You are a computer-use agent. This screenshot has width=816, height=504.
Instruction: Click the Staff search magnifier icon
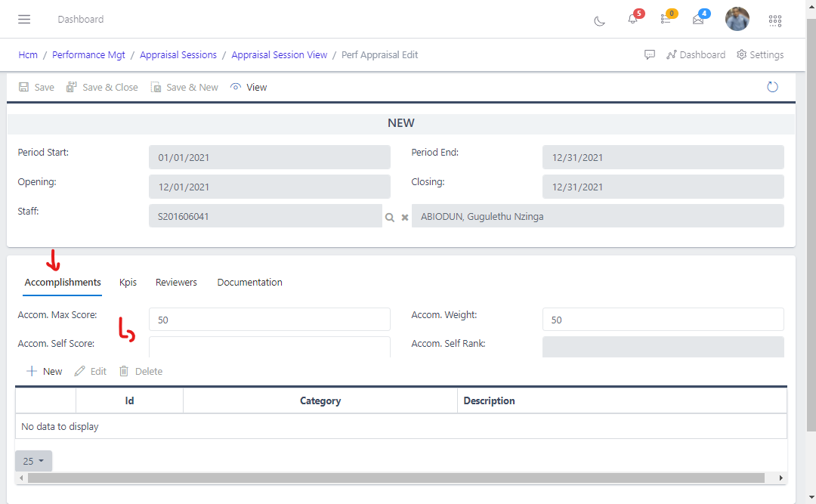390,217
